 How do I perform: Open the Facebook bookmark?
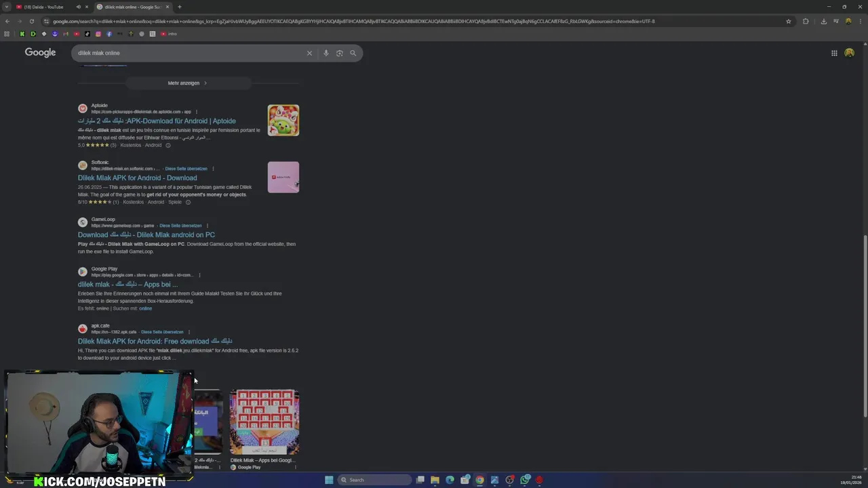coord(109,34)
